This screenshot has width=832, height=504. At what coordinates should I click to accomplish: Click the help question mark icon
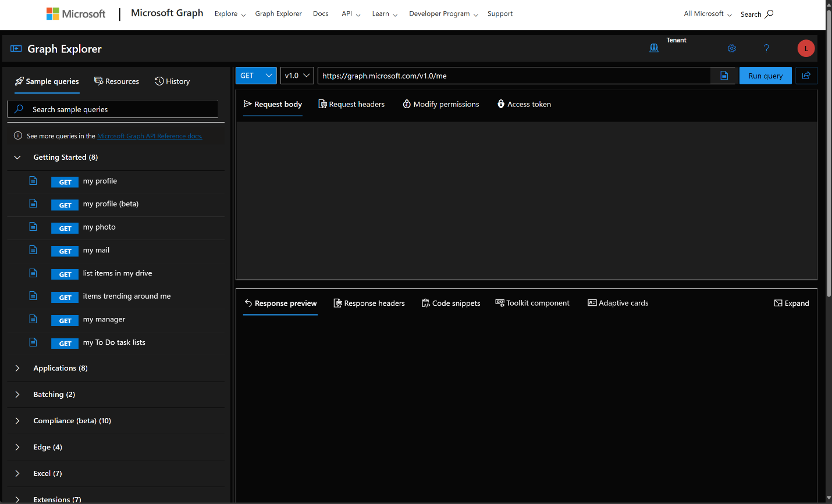(x=766, y=48)
